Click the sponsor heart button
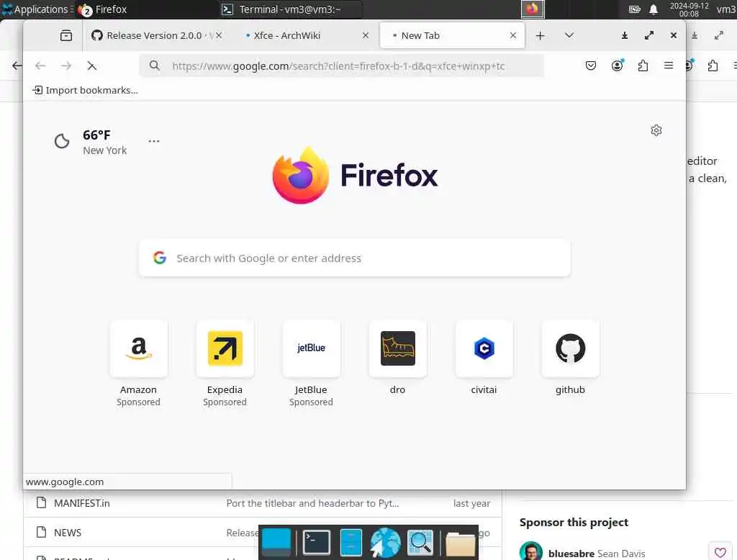Screen dimensions: 737x560 (x=720, y=551)
